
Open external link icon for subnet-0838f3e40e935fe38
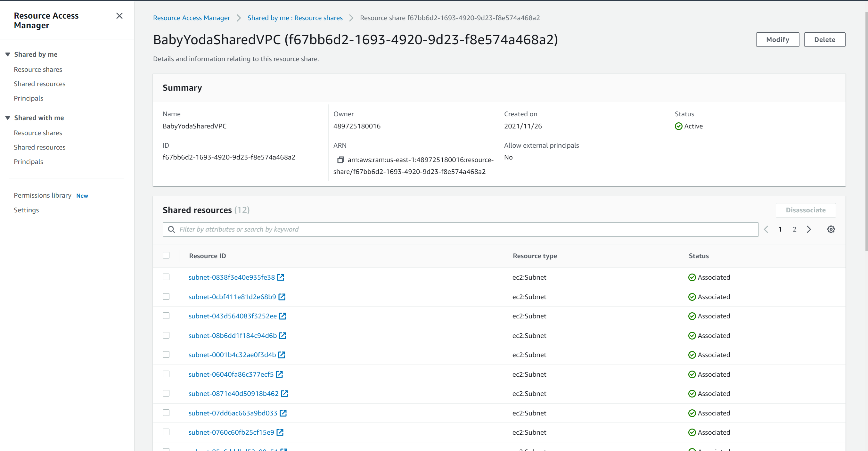pyautogui.click(x=281, y=277)
